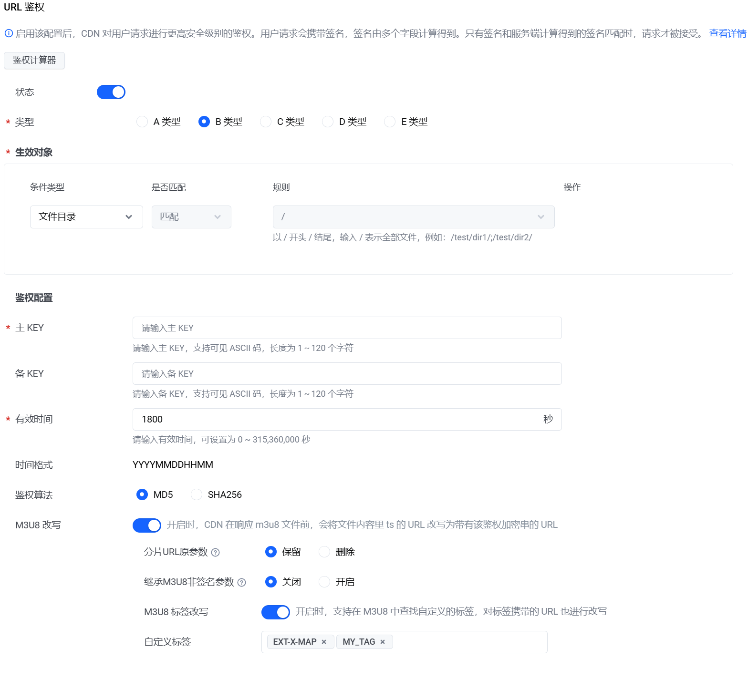
Task: Click the 鉴权配置 section heading
Action: click(x=34, y=298)
